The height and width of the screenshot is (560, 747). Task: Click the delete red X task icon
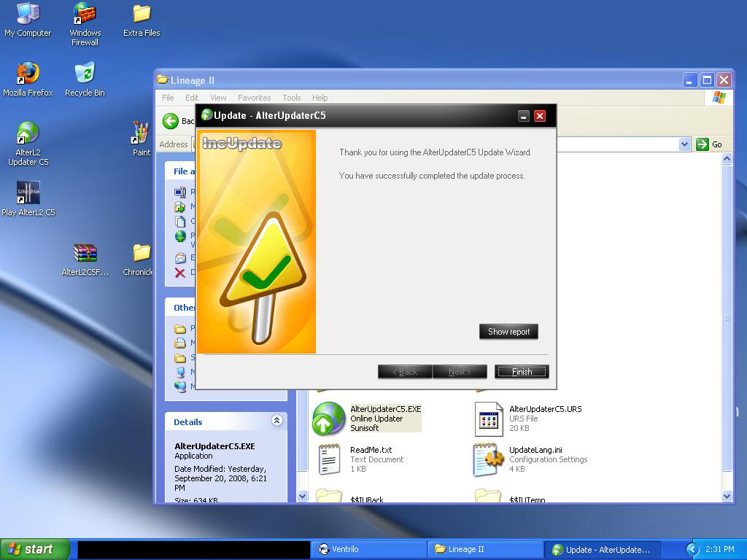click(x=179, y=273)
